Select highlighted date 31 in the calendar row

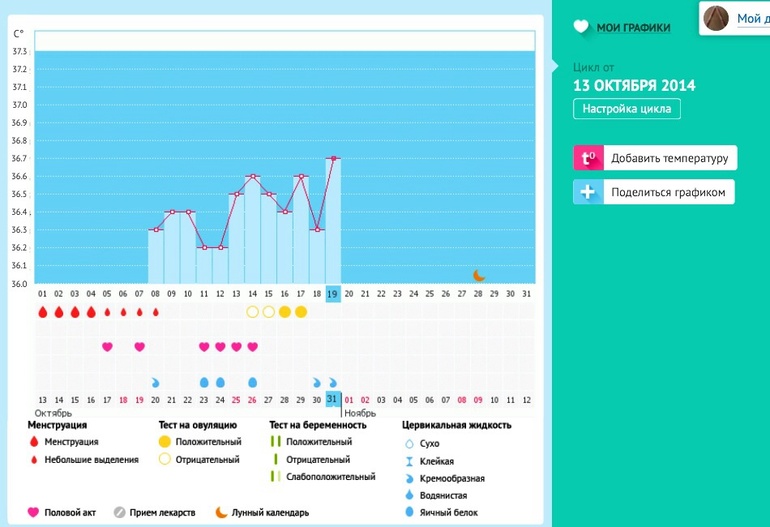(x=333, y=400)
